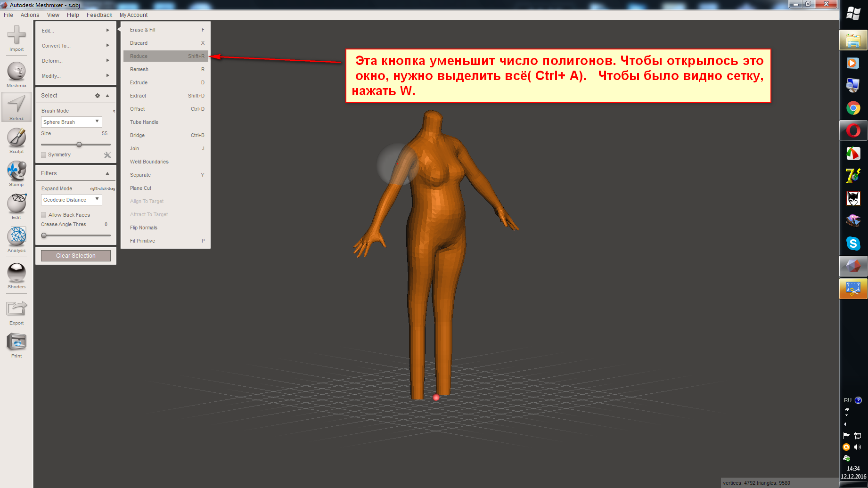Choose Discard from the submenu
Viewport: 868px width, 488px height.
(x=166, y=43)
